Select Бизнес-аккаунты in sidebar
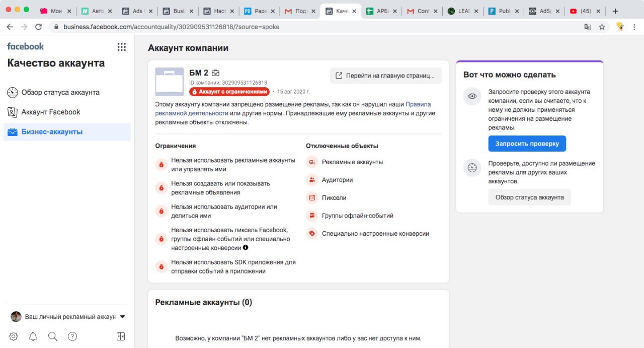Image resolution: width=644 pixels, height=348 pixels. (66, 132)
